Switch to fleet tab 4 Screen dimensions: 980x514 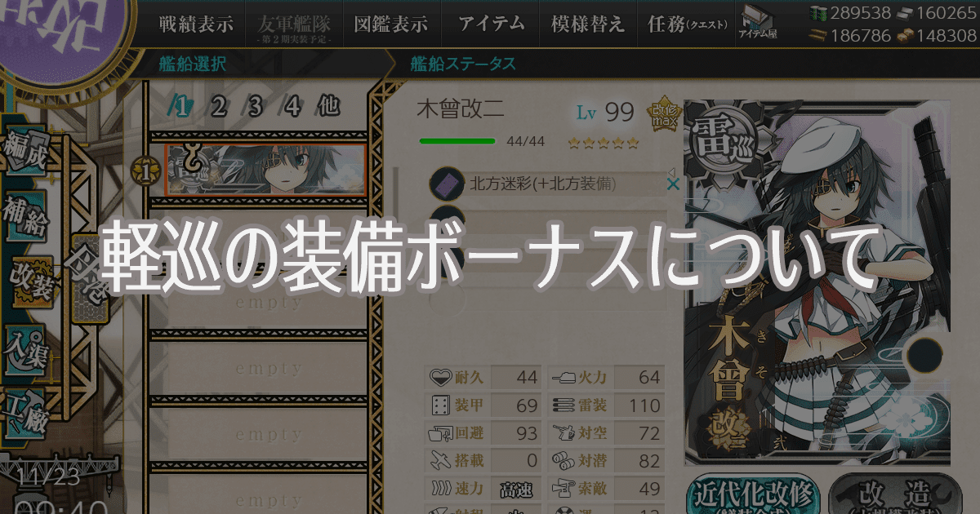(x=293, y=106)
